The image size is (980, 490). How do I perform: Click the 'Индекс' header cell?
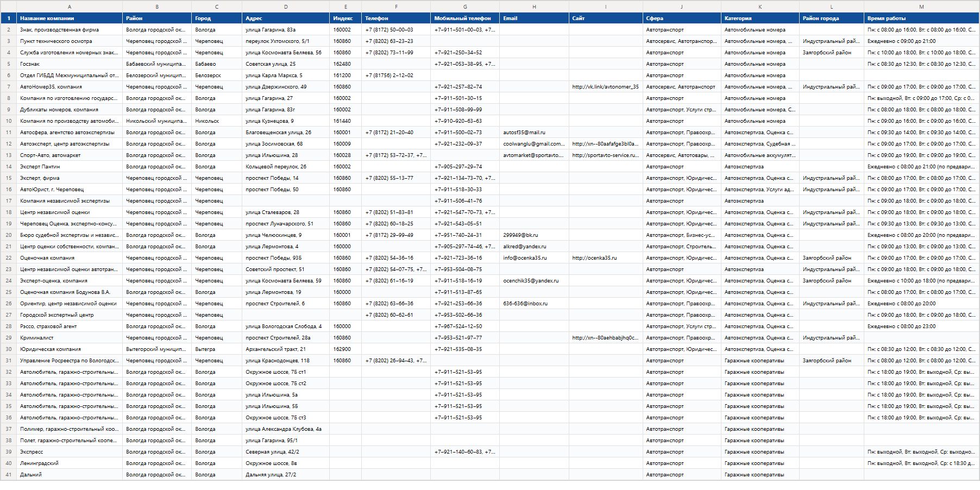point(345,18)
